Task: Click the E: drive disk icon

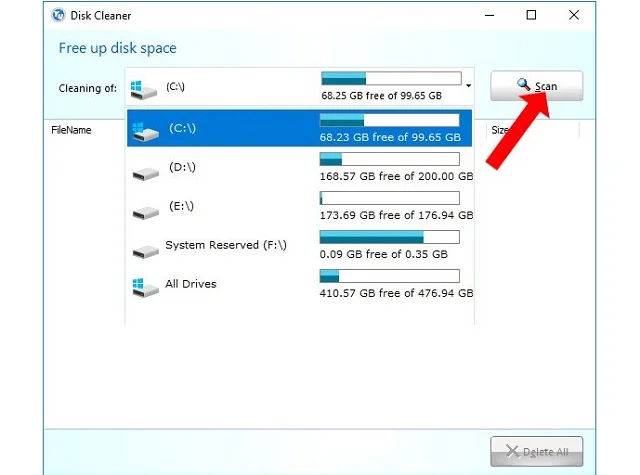Action: click(145, 213)
